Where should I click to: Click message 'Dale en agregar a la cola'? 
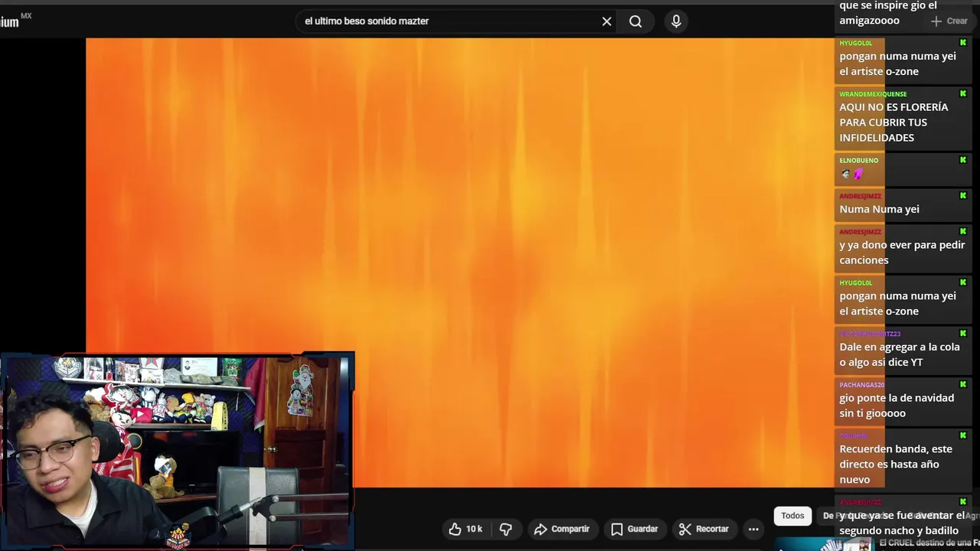pos(899,354)
